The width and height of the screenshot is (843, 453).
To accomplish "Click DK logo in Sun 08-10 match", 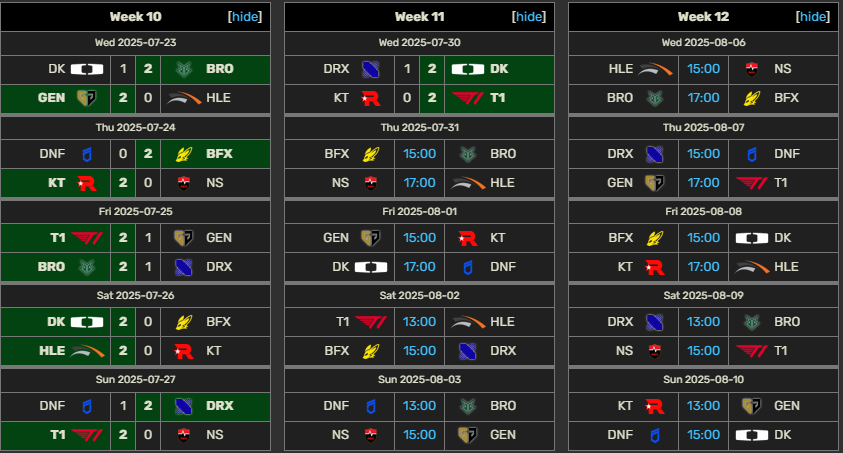I will pyautogui.click(x=752, y=435).
